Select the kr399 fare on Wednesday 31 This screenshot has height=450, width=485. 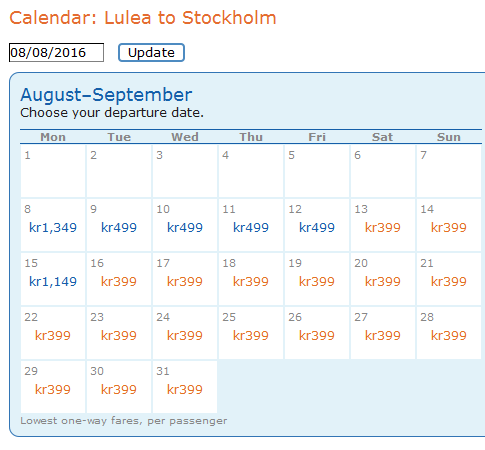[185, 390]
